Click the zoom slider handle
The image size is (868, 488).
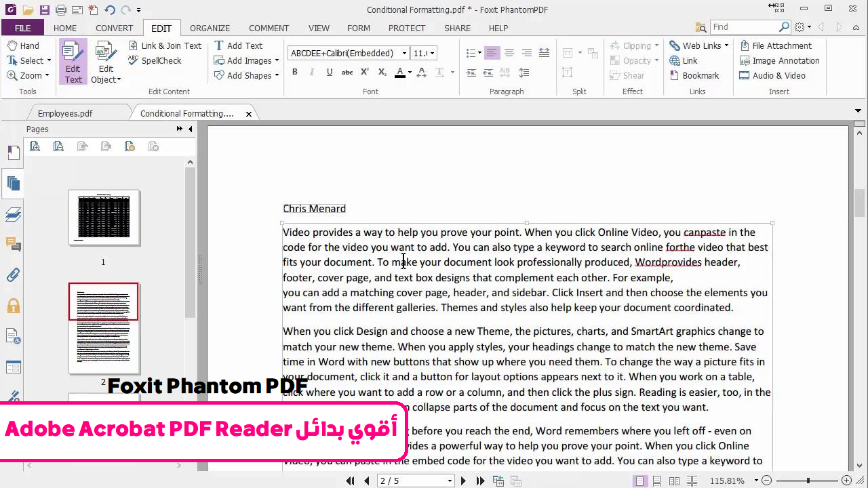click(x=808, y=481)
